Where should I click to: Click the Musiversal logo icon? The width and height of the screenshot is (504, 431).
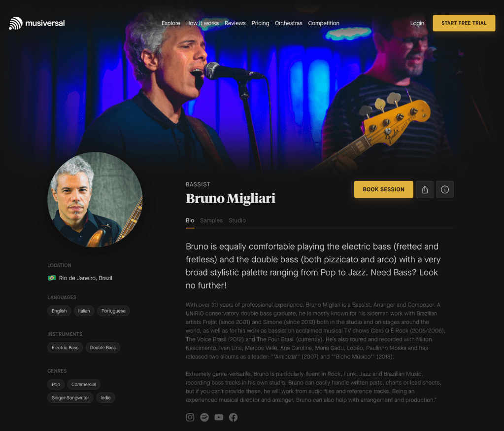16,23
